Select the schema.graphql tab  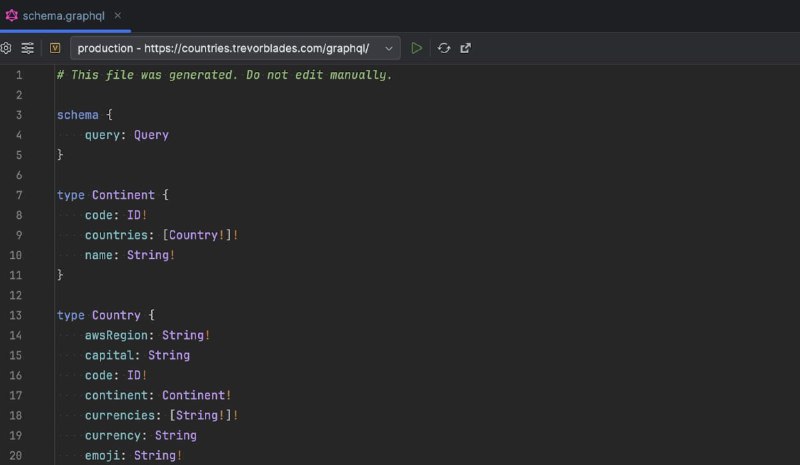coord(63,16)
